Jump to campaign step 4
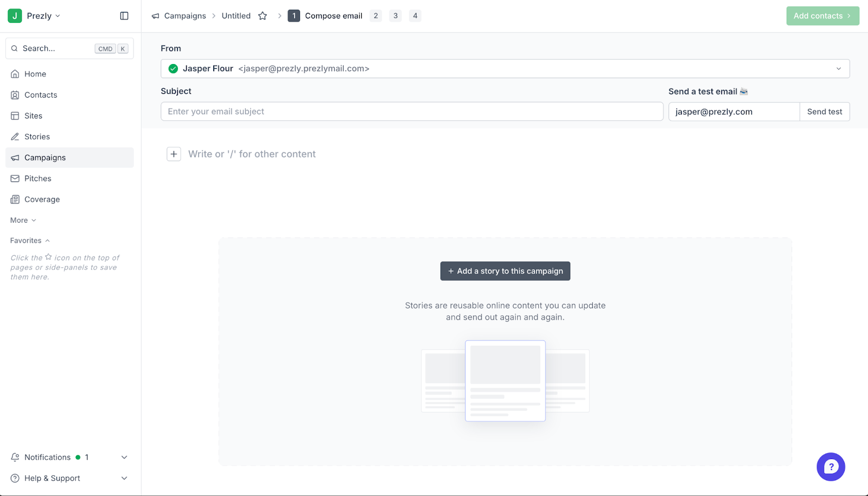This screenshot has width=868, height=496. (415, 16)
